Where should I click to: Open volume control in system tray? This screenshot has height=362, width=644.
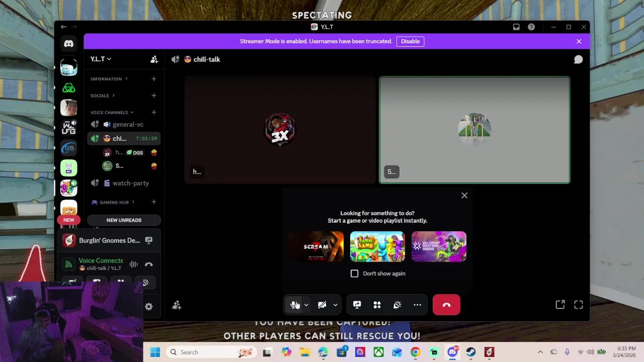(590, 352)
